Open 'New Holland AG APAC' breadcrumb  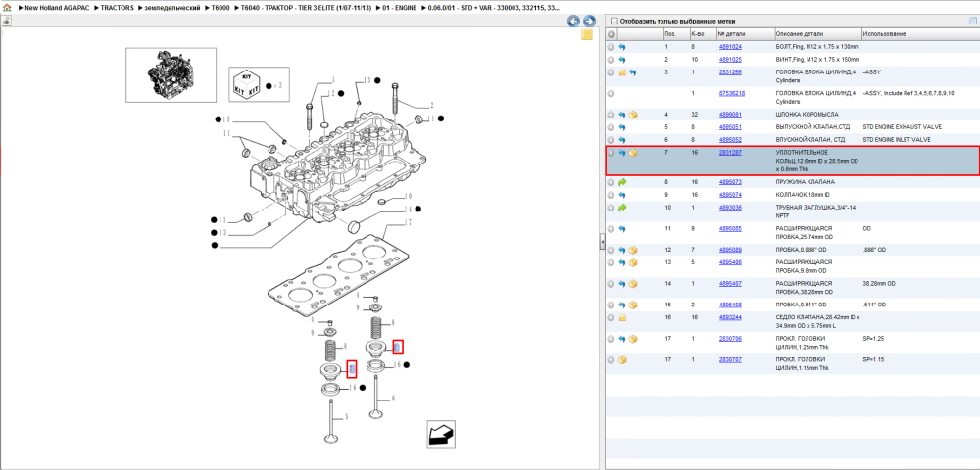tap(56, 8)
